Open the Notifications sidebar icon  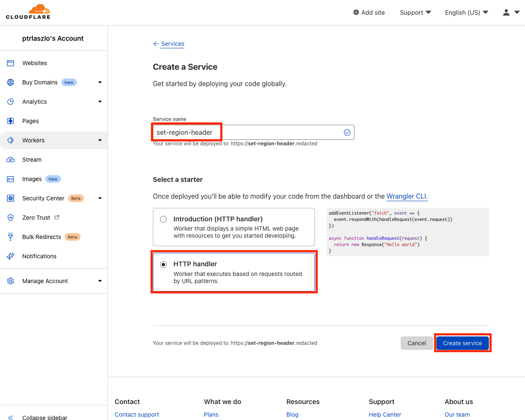click(10, 256)
